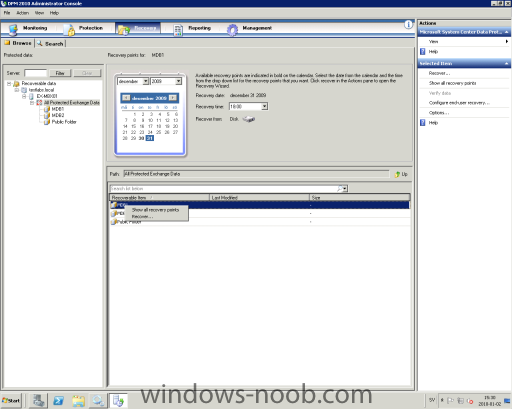
Task: Collapse All Protected Exchange Data node
Action: click(32, 103)
